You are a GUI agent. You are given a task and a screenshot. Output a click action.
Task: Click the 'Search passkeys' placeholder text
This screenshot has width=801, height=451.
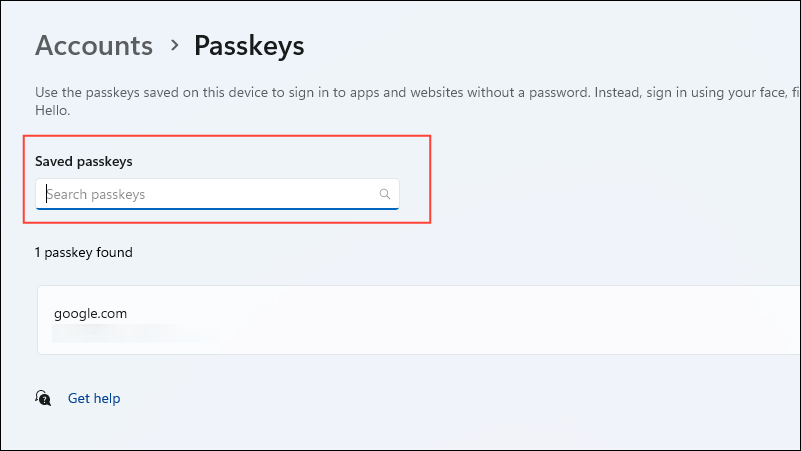click(x=97, y=194)
